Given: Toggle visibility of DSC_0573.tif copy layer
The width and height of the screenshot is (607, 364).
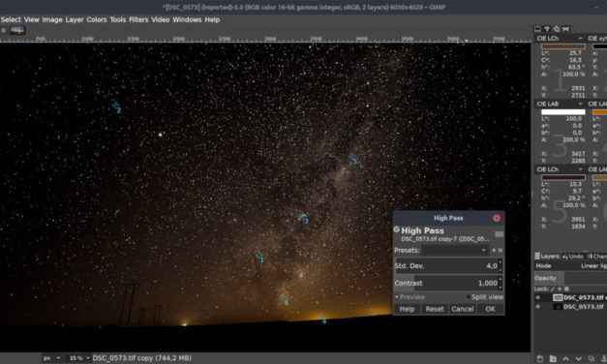Looking at the screenshot, I should (x=537, y=297).
